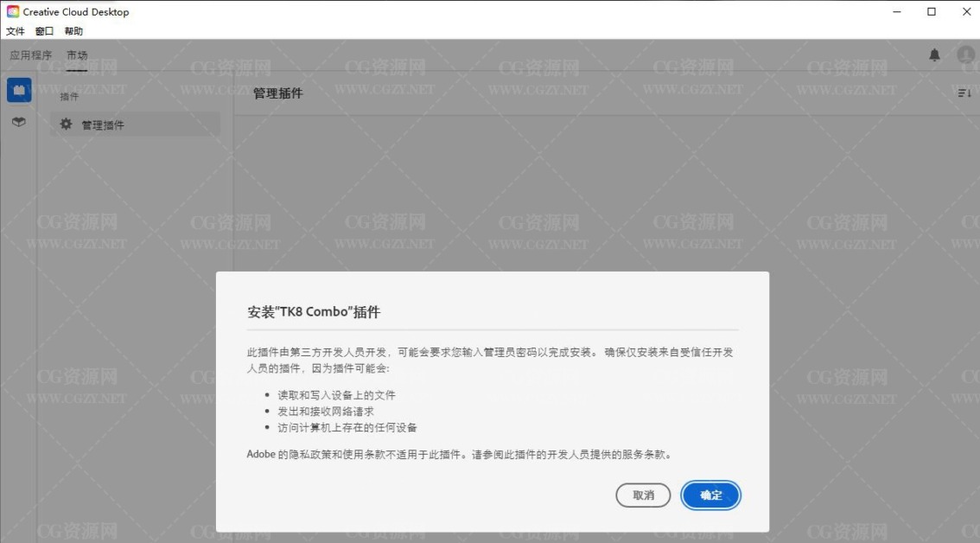Click the 管理插件 page heading
Viewport: 980px width, 543px height.
click(278, 93)
